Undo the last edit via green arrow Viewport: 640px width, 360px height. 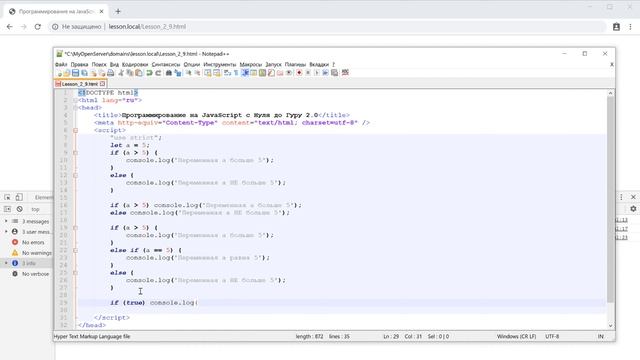click(x=149, y=73)
